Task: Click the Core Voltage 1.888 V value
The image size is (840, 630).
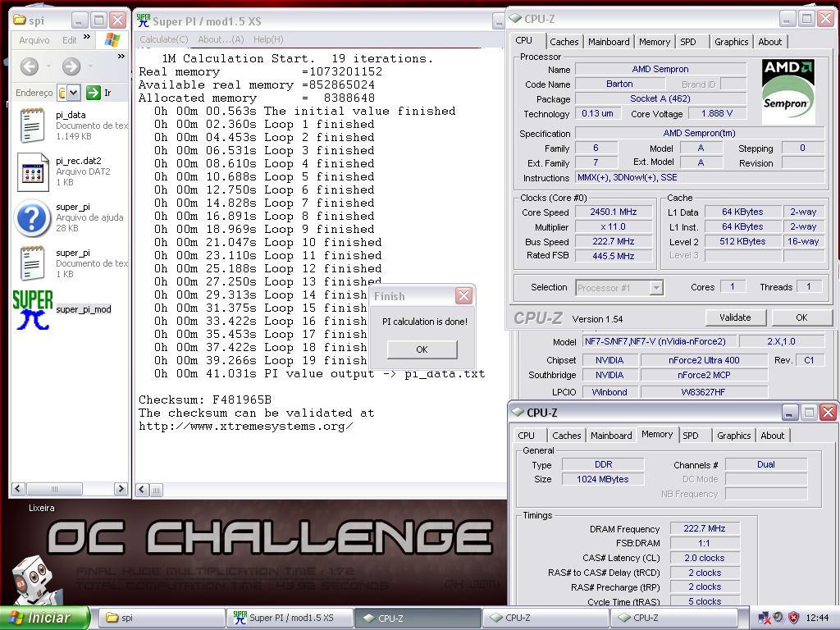Action: [x=717, y=113]
